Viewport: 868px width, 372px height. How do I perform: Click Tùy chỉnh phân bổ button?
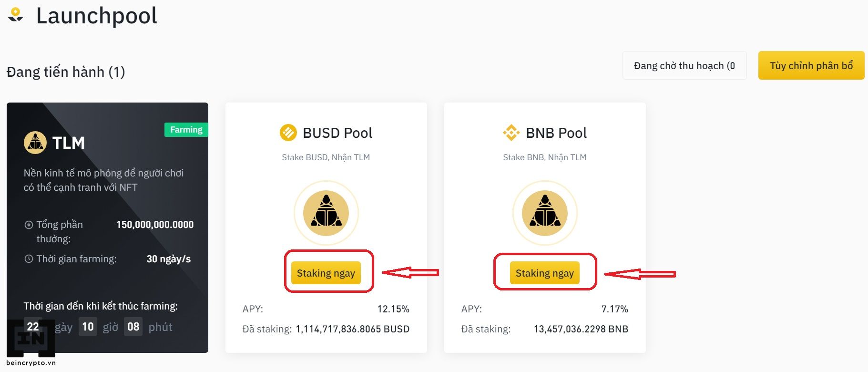[811, 65]
